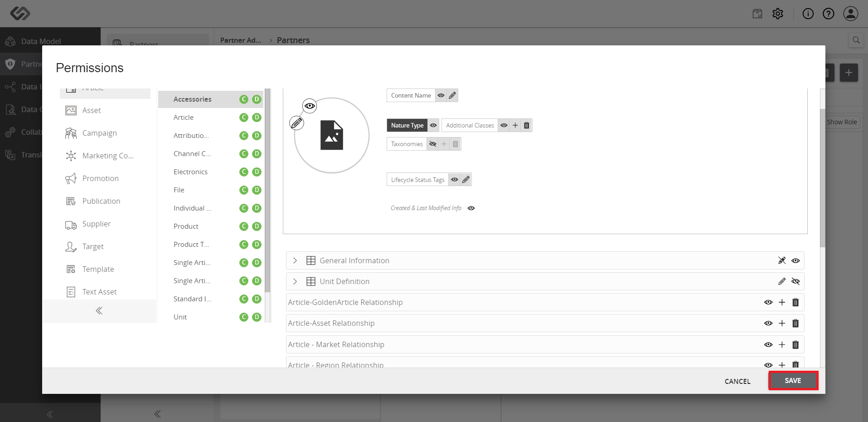This screenshot has height=422, width=868.
Task: Toggle Taxonomies hidden eye icon
Action: (x=433, y=144)
